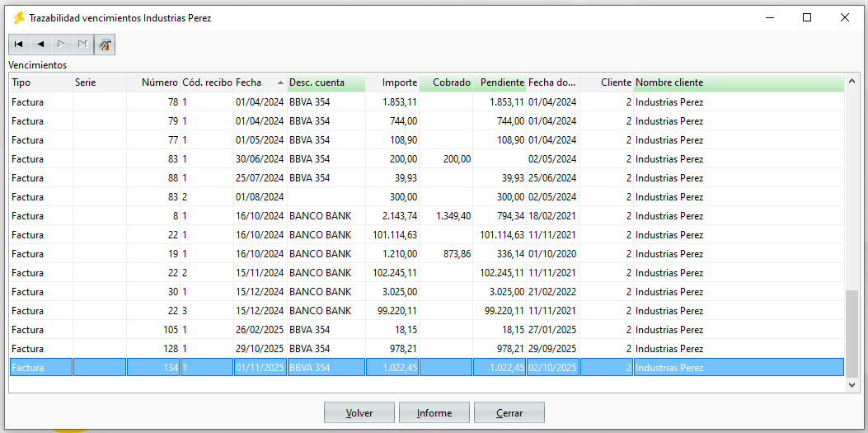Viewport: 868px width, 433px height.
Task: Click the last record arrow icon
Action: [x=83, y=45]
